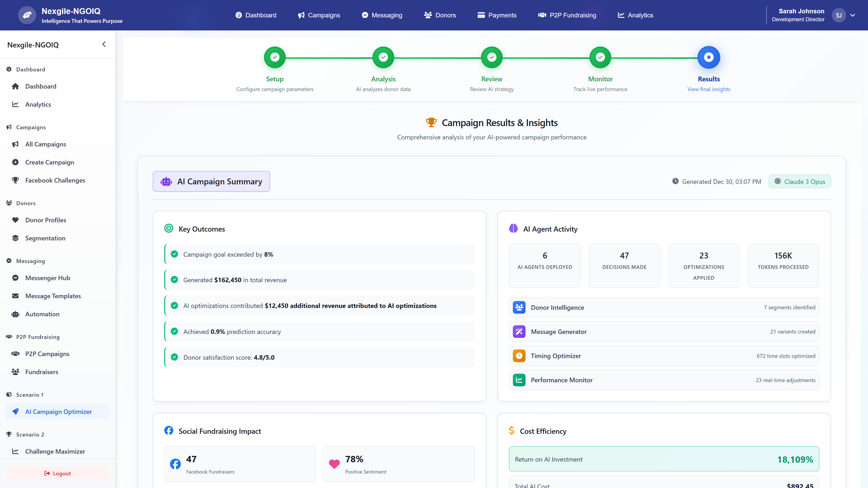Collapse the Nexgile-NGOIQ sidebar with the chevron

point(104,44)
